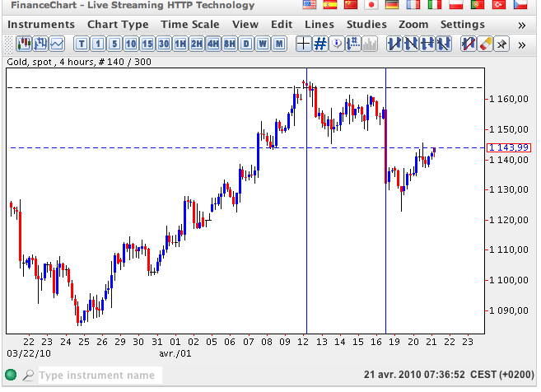Select the line chart type icon
This screenshot has width=541, height=392.
[57, 43]
